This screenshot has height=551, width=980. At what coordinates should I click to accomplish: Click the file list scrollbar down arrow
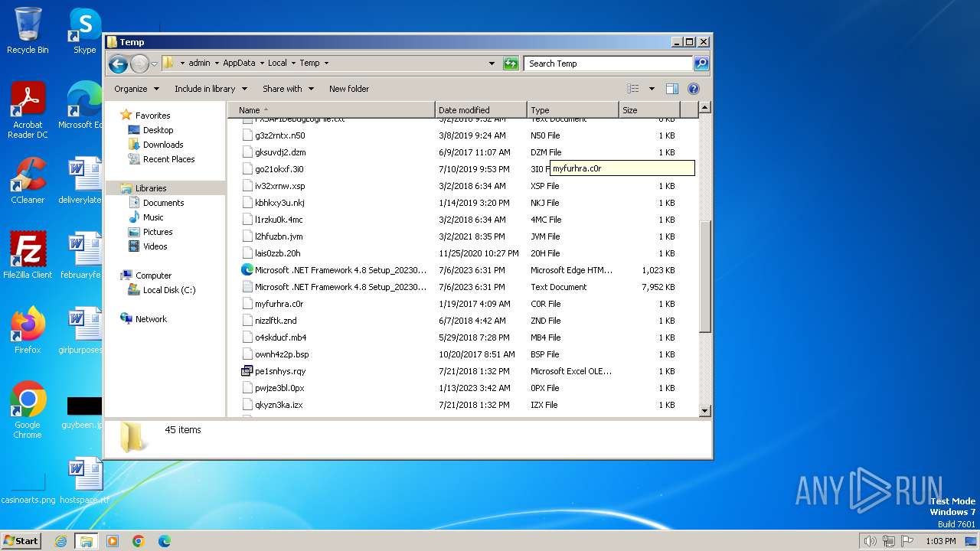click(705, 411)
